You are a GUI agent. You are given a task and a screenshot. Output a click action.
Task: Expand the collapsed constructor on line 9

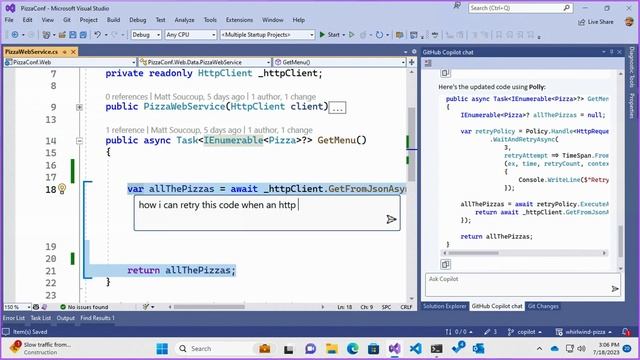pos(79,107)
